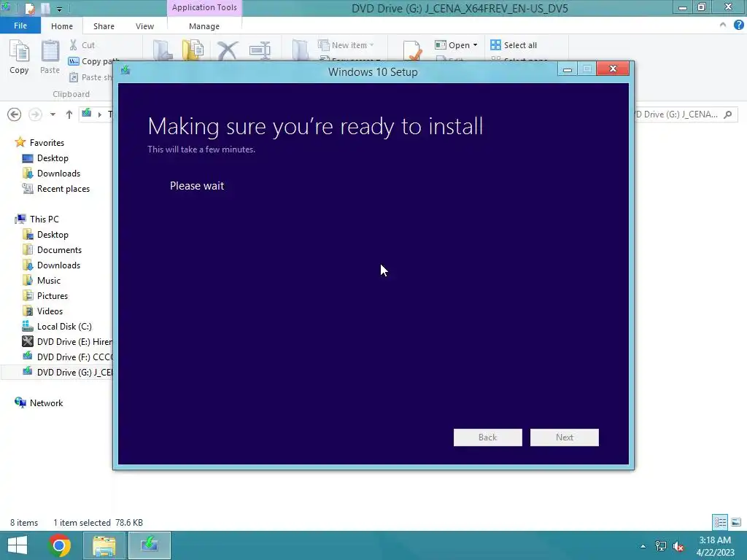Screen dimensions: 747x560
Task: Click the Application Tools contextual tab
Action: [x=204, y=7]
